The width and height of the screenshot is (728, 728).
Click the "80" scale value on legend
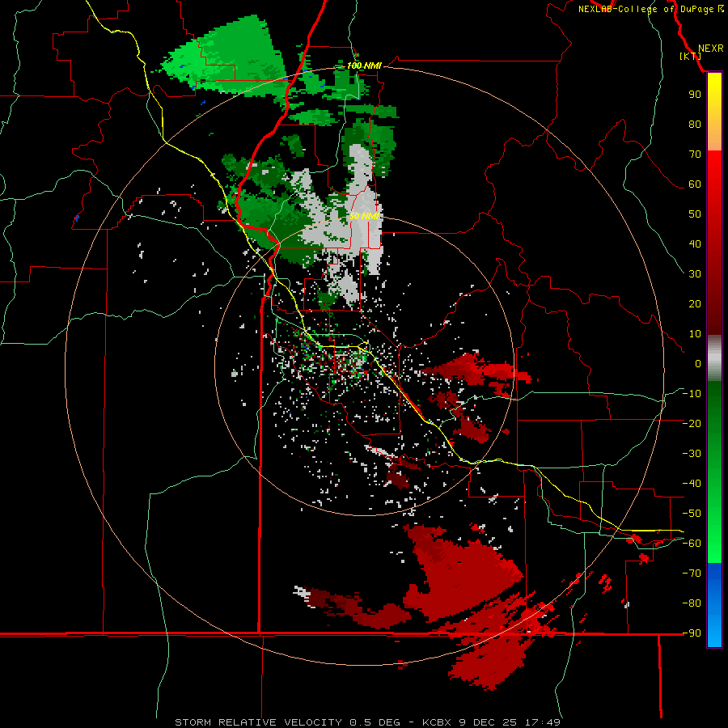[695, 124]
